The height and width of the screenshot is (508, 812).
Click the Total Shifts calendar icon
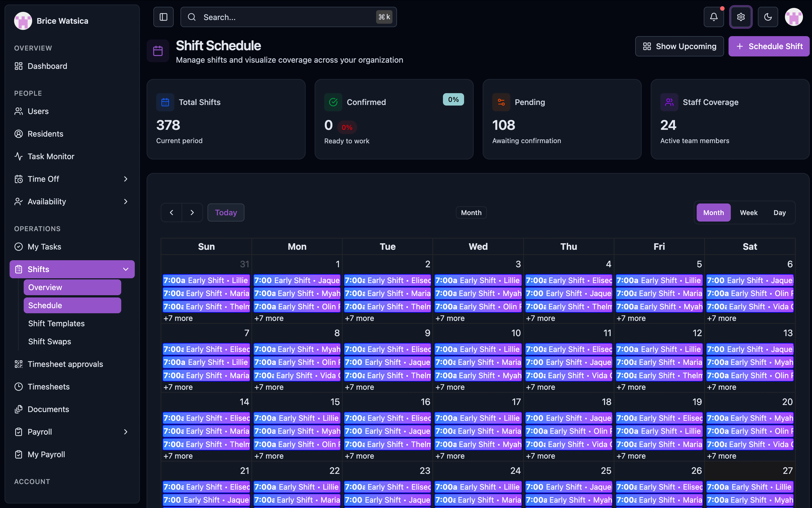pyautogui.click(x=165, y=102)
